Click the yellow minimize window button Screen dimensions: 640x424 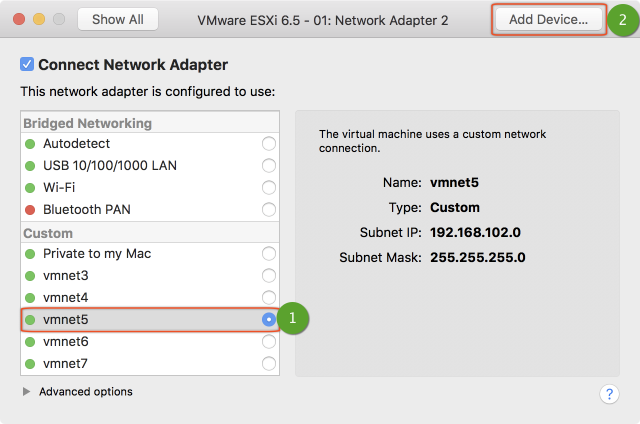39,19
